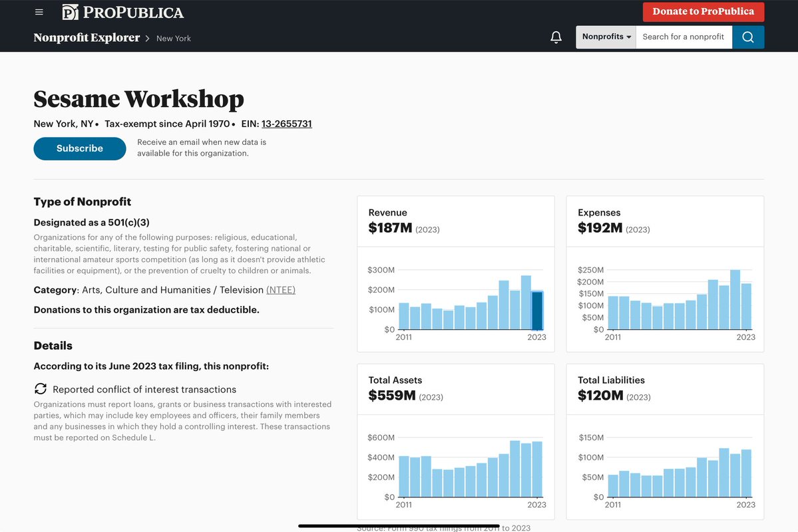Click 'Reported conflict of interest transactions' text

click(144, 390)
